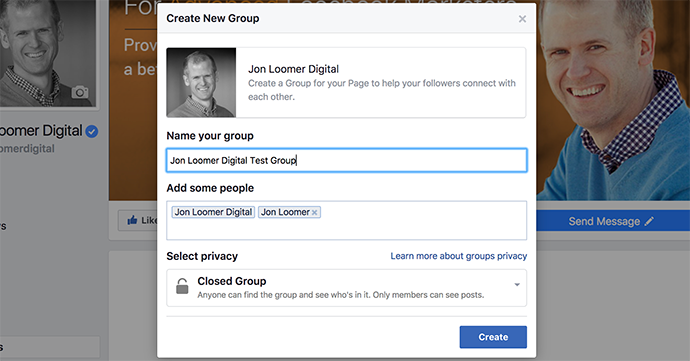Click the Create button
The image size is (690, 361).
(493, 337)
